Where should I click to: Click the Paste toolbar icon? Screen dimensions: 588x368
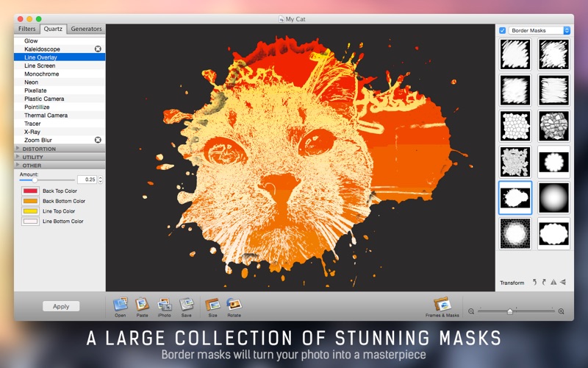142,305
